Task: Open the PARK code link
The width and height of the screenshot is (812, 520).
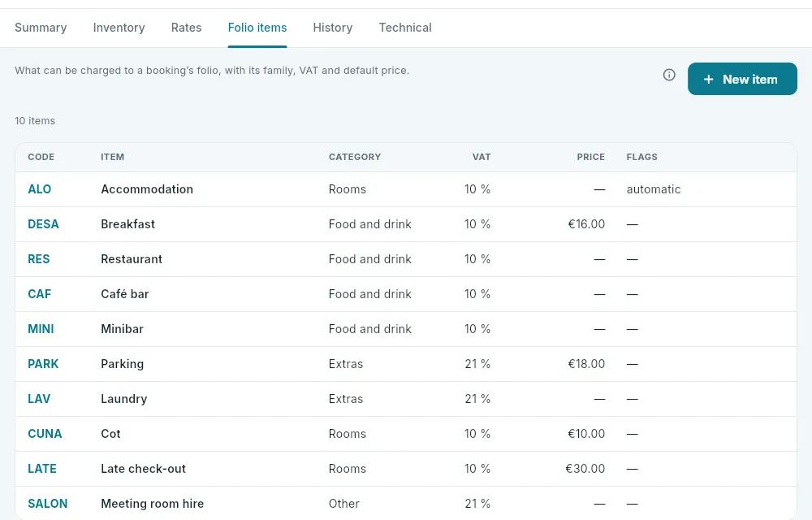Action: pyautogui.click(x=43, y=364)
